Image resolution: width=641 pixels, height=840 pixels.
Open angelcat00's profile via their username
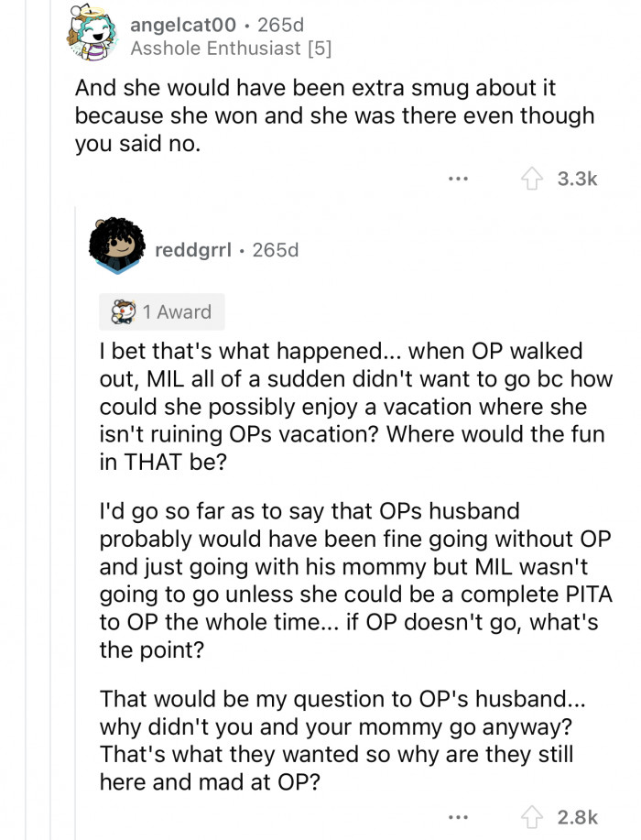click(x=185, y=27)
